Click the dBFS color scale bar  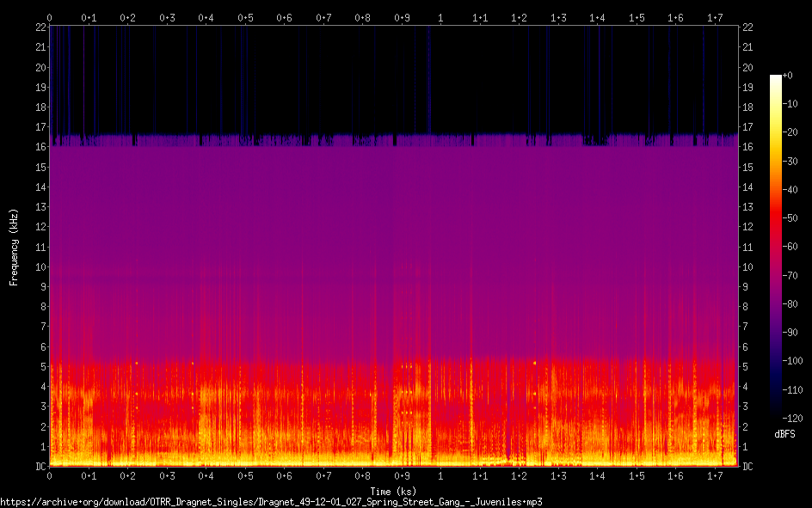point(776,248)
